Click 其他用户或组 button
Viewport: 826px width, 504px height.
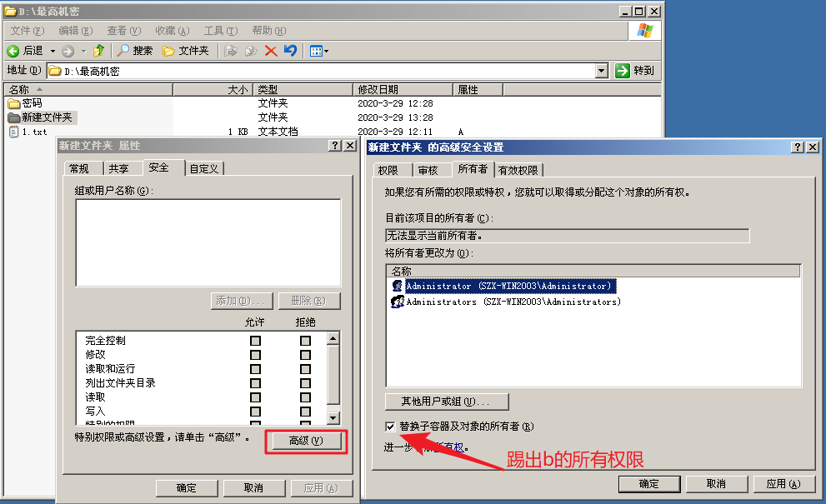447,402
